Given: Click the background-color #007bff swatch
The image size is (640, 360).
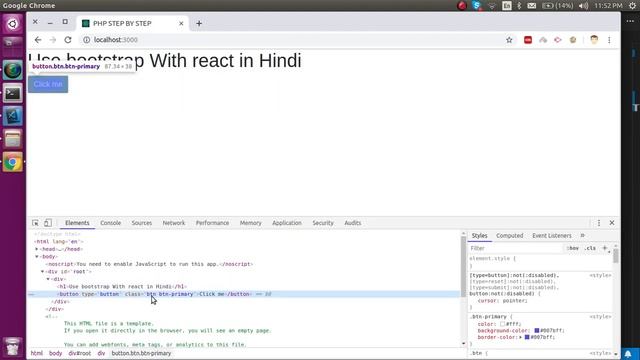Looking at the screenshot, I should point(537,331).
